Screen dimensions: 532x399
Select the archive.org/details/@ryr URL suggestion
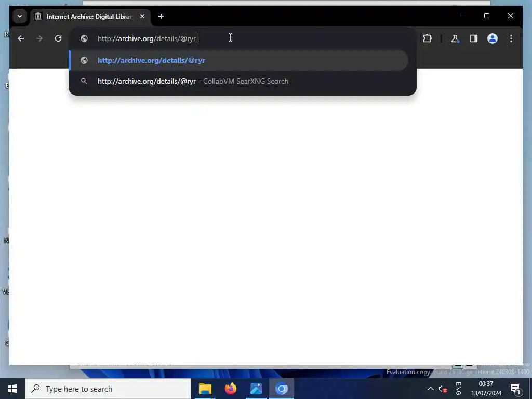point(239,60)
